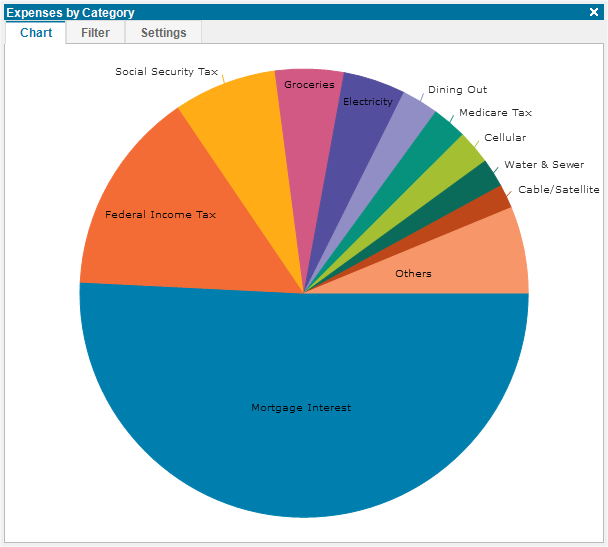
Task: Switch to the Filter tab
Action: (x=95, y=33)
